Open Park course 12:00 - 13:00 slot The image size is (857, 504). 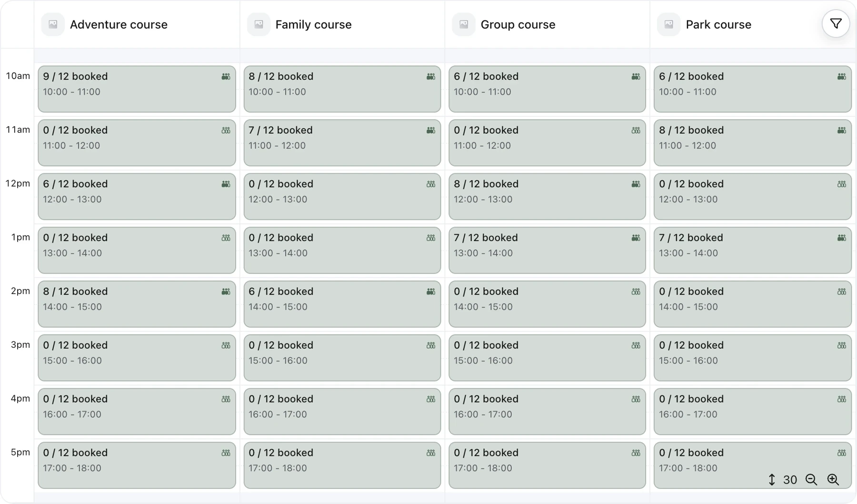pos(753,197)
